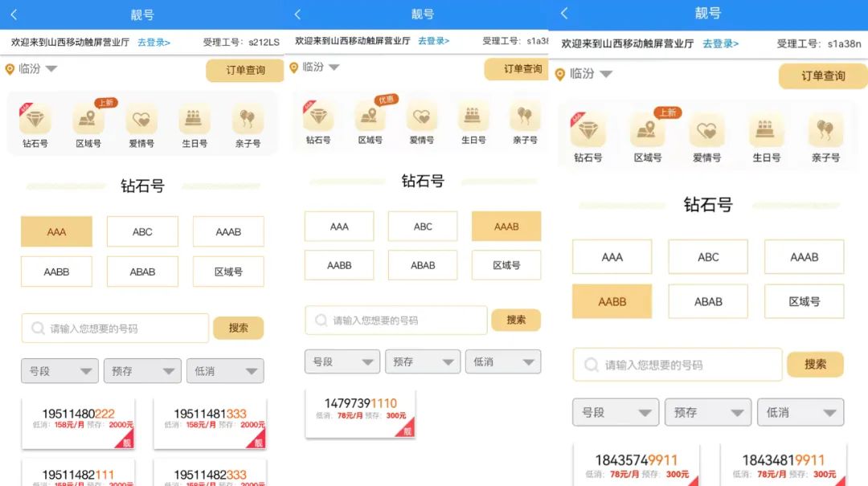This screenshot has height=486, width=868.
Task: Select the ABC number pattern in left screen
Action: tap(142, 231)
